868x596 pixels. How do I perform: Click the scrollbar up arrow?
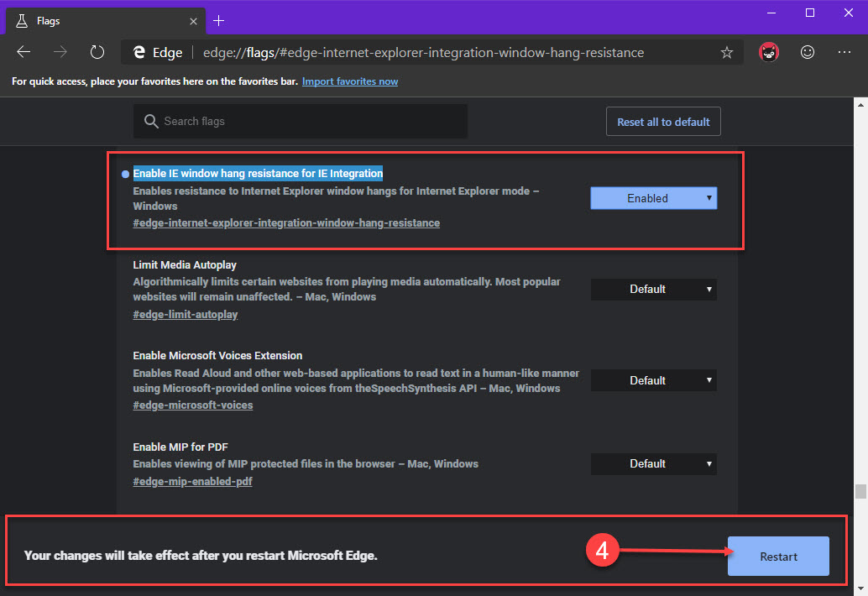click(860, 104)
